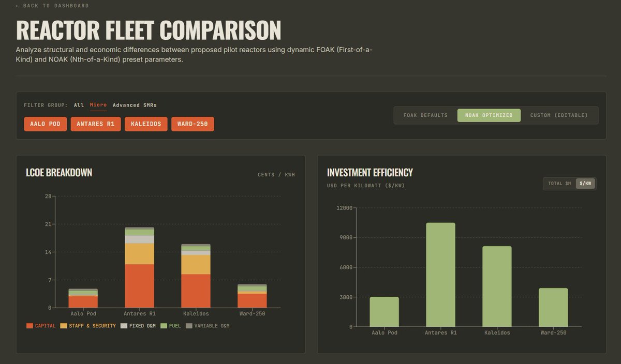Click the 'USD PER KILOWATT ($/KW)' subtitle

coord(366,186)
